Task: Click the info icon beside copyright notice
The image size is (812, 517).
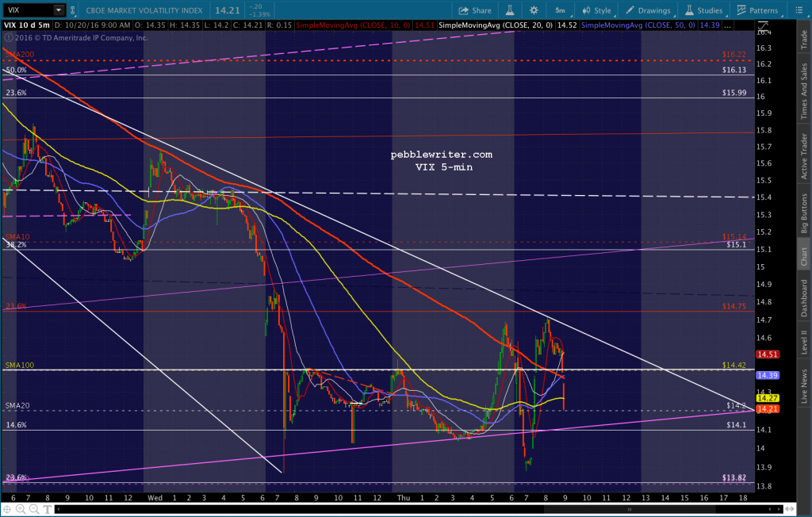Action: coord(8,37)
